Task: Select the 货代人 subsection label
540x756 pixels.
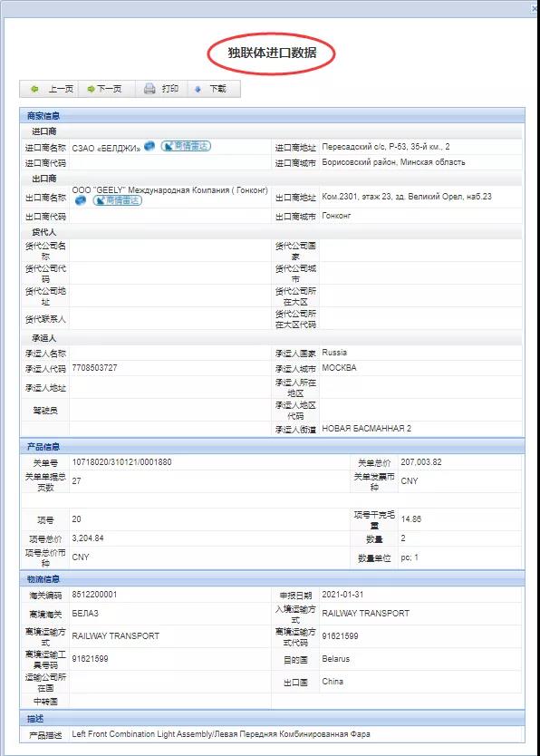Action: pos(43,232)
